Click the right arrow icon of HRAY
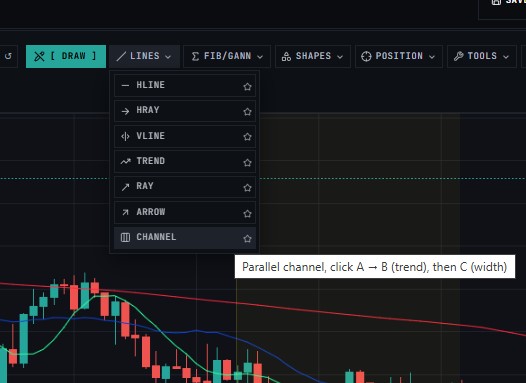 click(125, 111)
